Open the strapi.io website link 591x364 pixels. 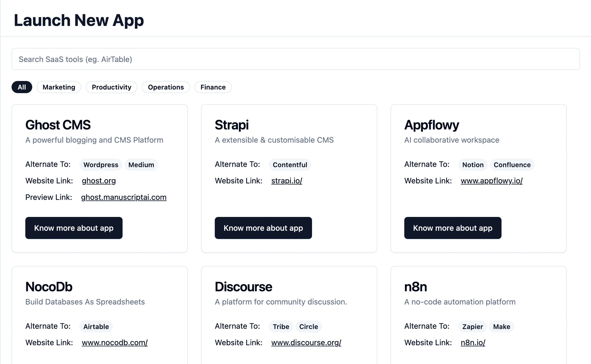coord(287,181)
